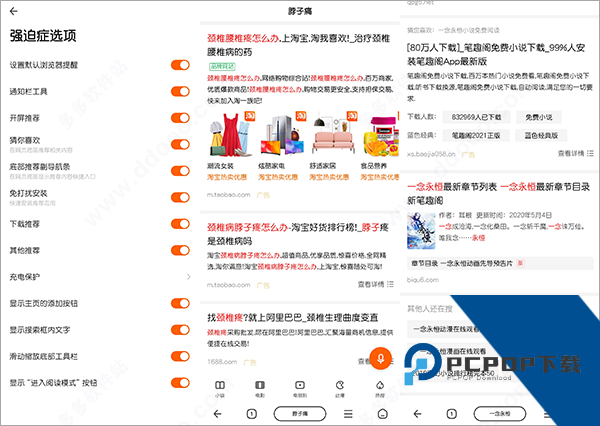Open the 热搜 hot search shortcut icon
The image size is (600, 426).
(380, 385)
